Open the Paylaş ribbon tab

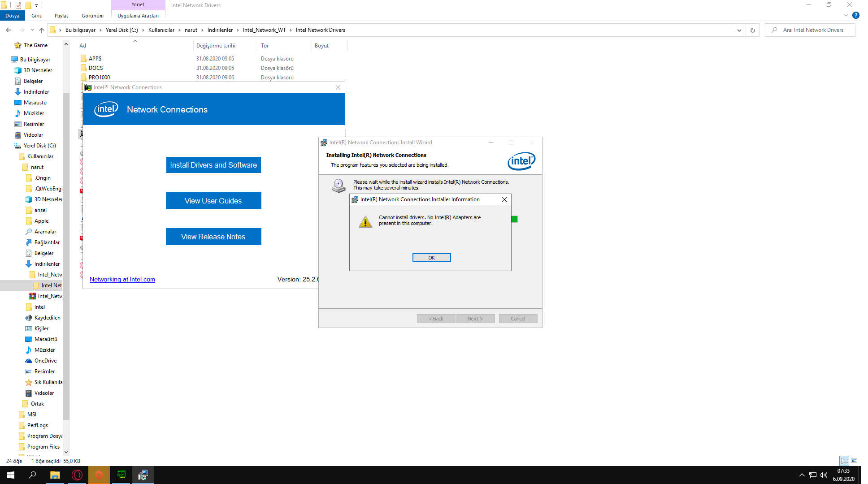[61, 16]
